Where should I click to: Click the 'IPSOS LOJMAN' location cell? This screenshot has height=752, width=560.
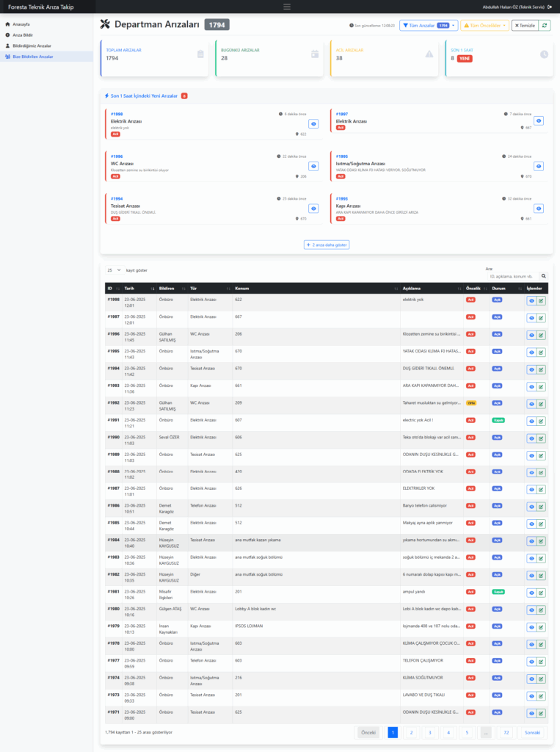pyautogui.click(x=249, y=626)
